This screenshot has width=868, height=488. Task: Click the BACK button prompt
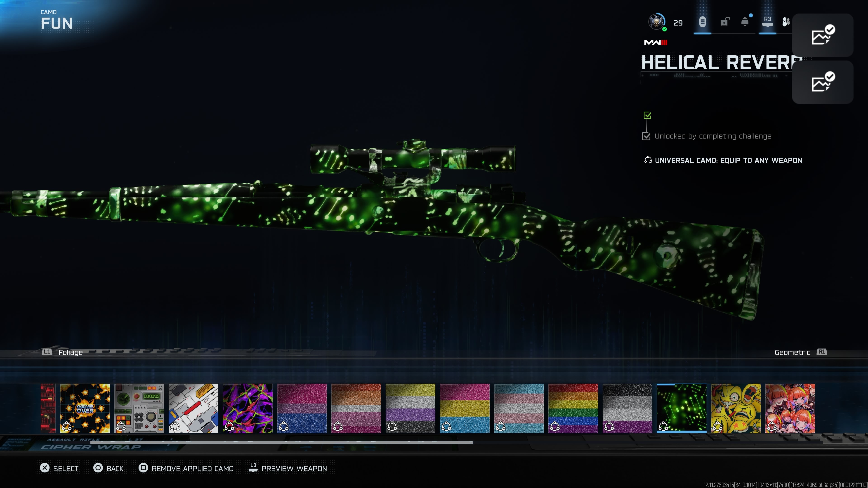point(108,468)
